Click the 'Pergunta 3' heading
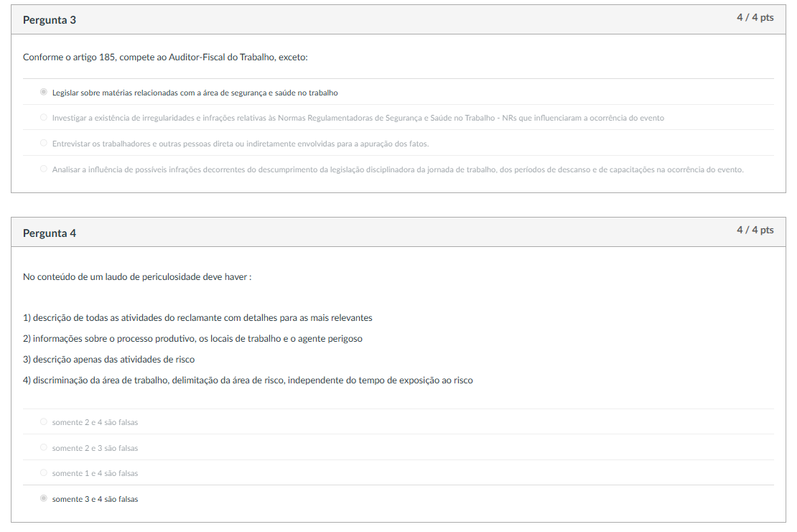The width and height of the screenshot is (797, 532). (x=50, y=20)
